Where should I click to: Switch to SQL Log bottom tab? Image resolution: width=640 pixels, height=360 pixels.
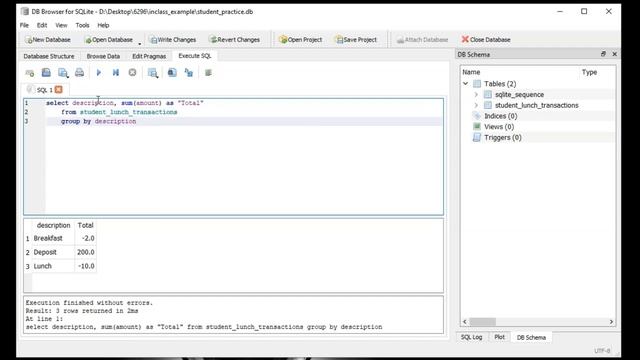tap(471, 337)
